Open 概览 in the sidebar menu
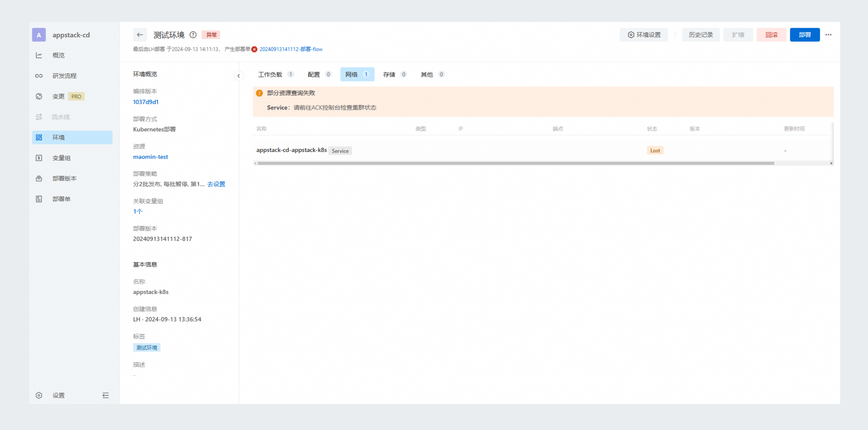The width and height of the screenshot is (868, 430). (x=58, y=55)
